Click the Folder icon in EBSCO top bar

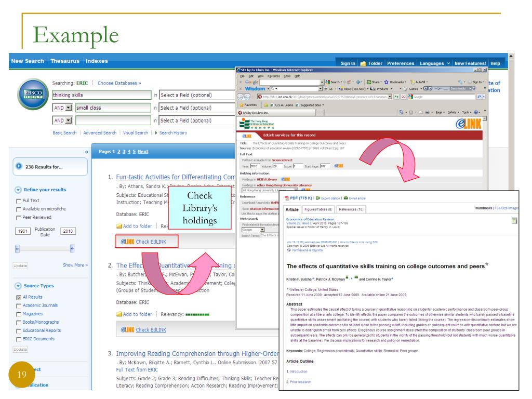click(363, 63)
